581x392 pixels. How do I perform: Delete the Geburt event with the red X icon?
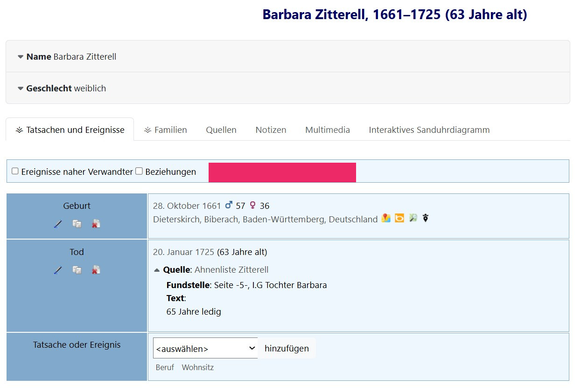coord(96,224)
